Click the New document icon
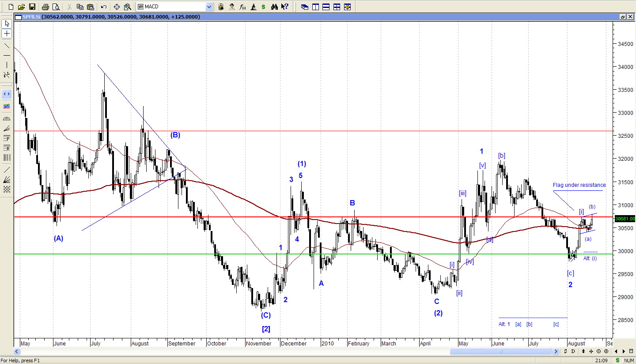 click(x=11, y=7)
